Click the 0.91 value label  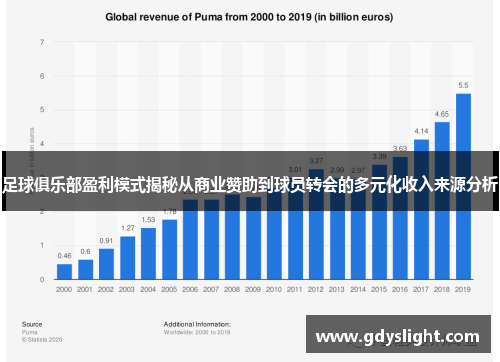click(106, 241)
